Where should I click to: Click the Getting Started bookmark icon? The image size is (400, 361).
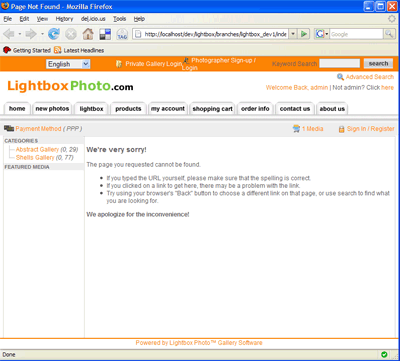(x=7, y=50)
